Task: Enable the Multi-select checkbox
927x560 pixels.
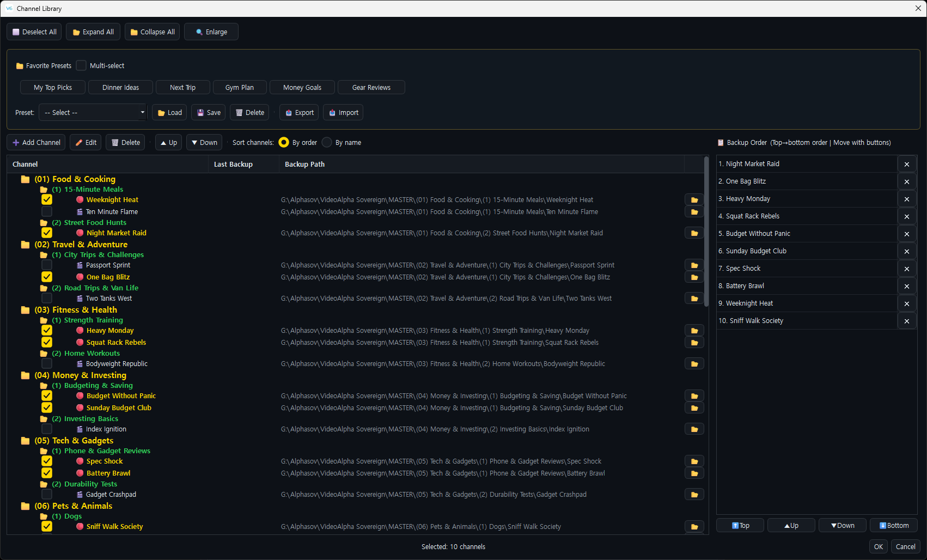Action: (x=81, y=65)
